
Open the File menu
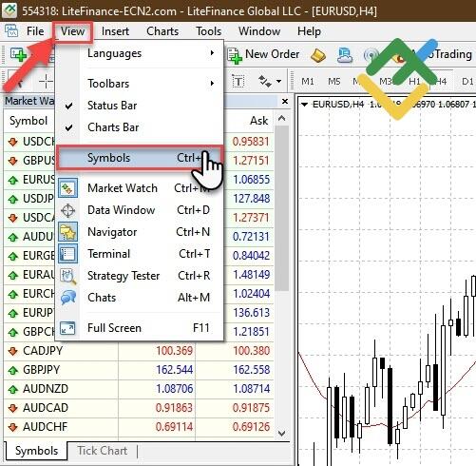tap(35, 31)
